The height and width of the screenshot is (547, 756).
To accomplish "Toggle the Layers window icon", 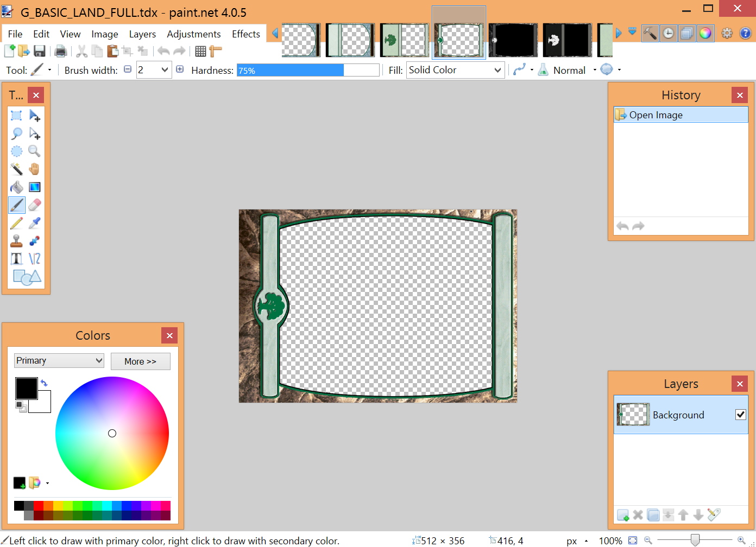I will pyautogui.click(x=687, y=33).
